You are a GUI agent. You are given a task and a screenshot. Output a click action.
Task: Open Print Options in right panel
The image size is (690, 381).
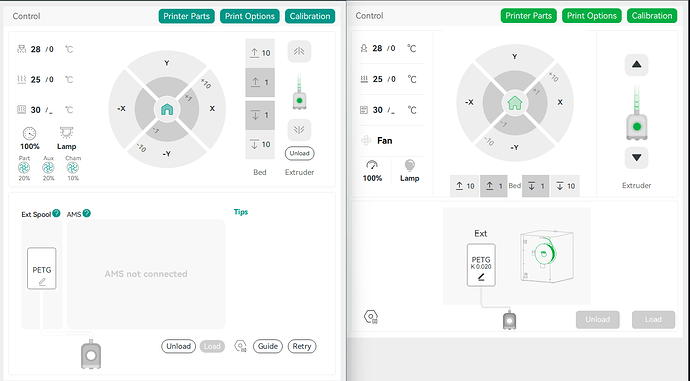pyautogui.click(x=592, y=16)
